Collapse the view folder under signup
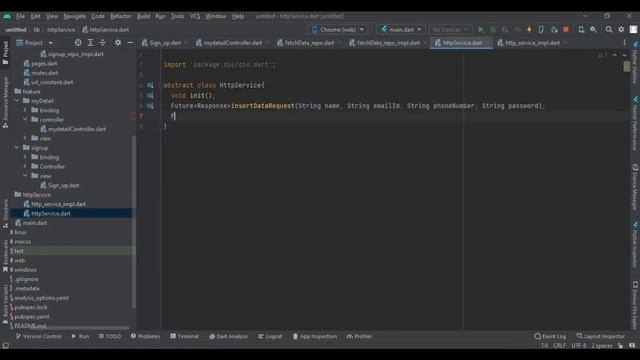The height and width of the screenshot is (360, 640). pos(25,176)
